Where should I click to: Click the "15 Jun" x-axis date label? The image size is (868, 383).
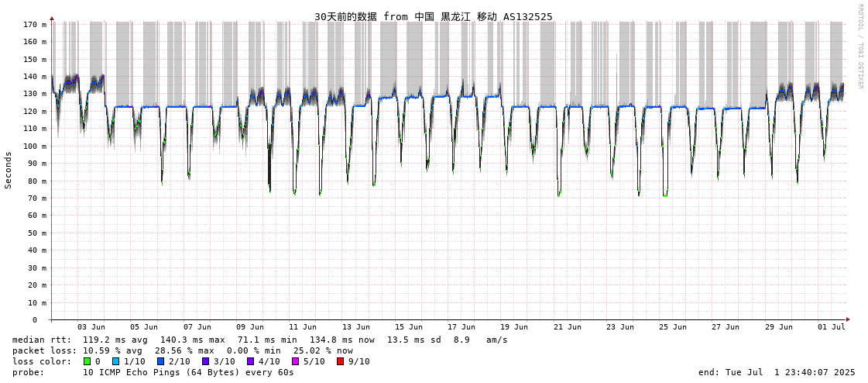[x=409, y=327]
